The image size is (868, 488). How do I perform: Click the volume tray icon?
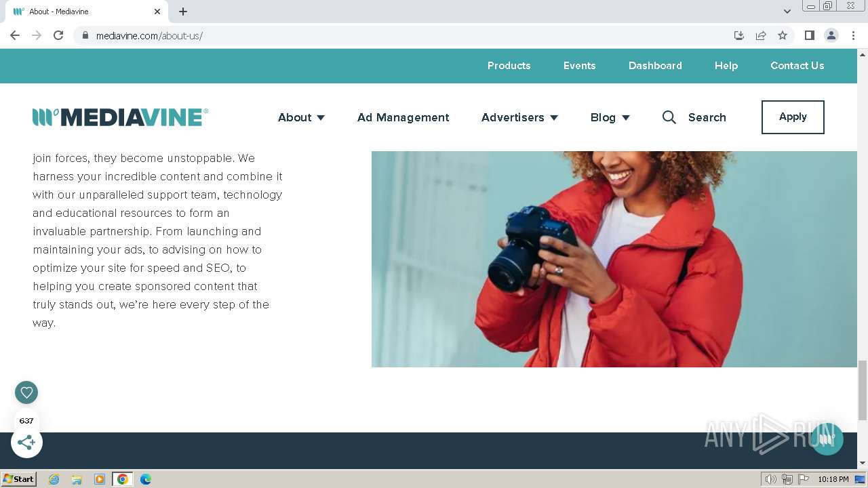[x=771, y=479]
